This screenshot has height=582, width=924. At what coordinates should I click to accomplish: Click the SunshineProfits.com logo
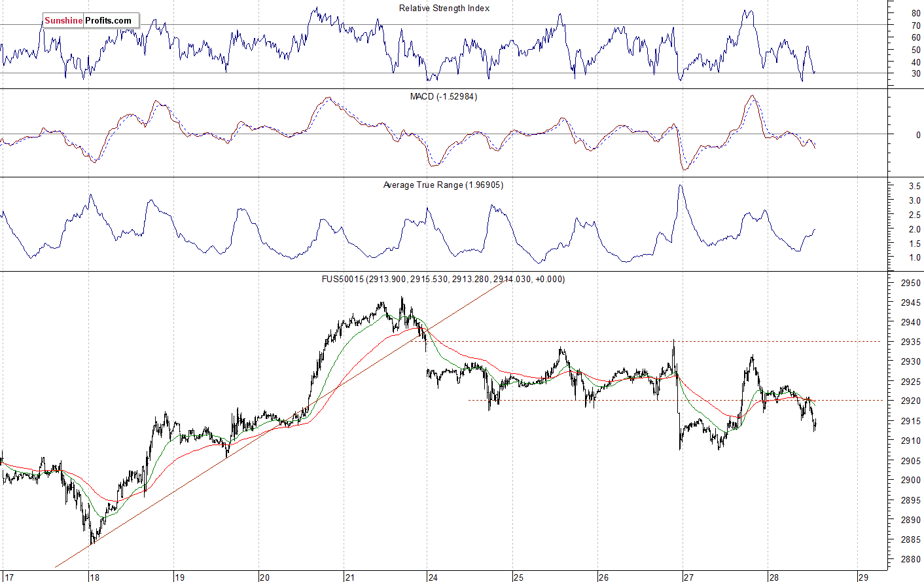click(x=91, y=20)
